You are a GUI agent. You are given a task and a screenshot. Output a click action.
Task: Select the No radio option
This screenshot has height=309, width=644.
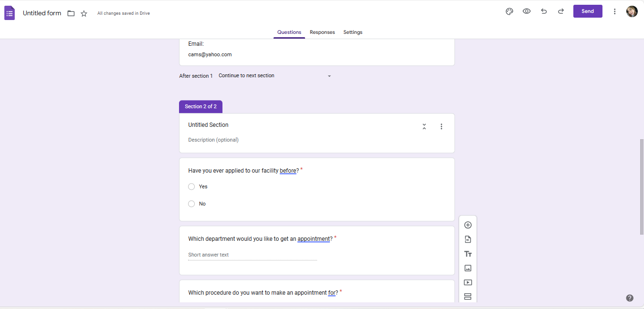click(191, 204)
